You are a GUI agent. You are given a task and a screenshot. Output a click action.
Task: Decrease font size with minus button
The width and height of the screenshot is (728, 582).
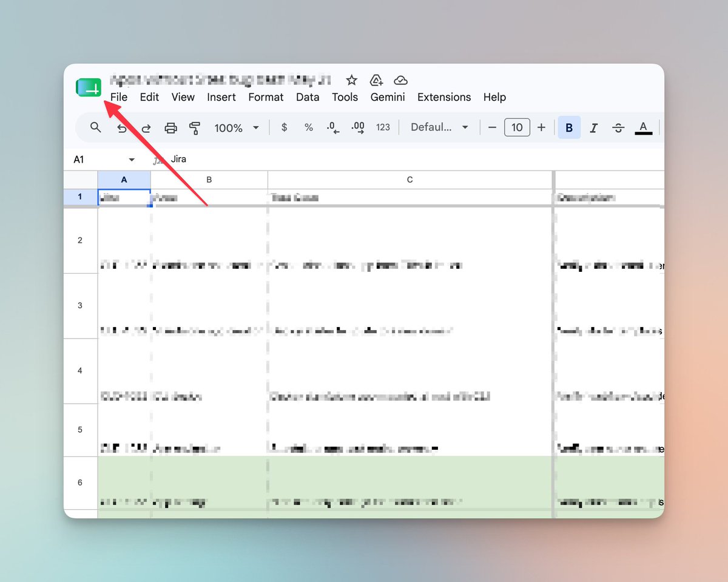pos(493,127)
